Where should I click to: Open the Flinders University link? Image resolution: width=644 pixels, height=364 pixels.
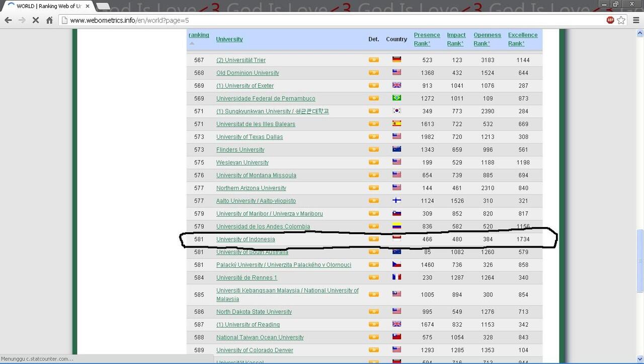click(x=240, y=150)
